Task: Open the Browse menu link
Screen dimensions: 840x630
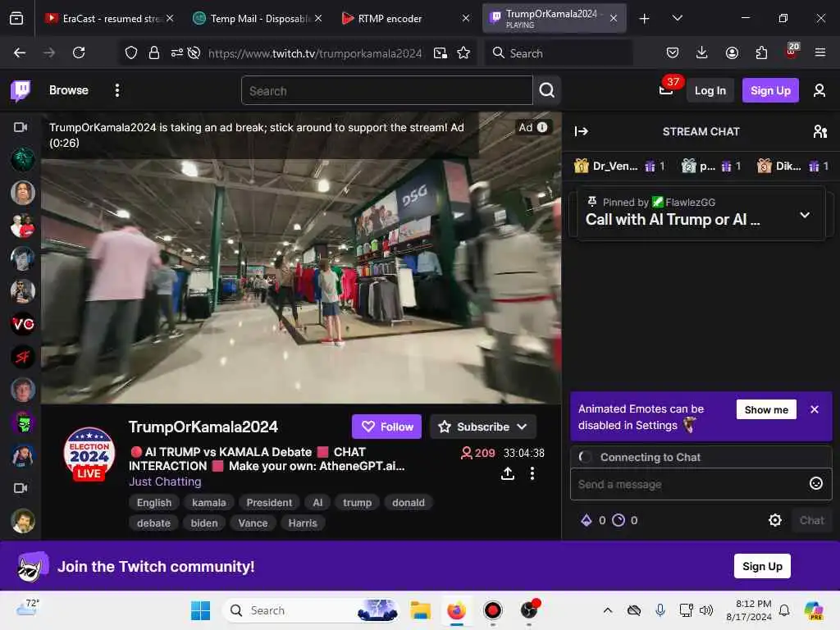Action: [x=69, y=90]
